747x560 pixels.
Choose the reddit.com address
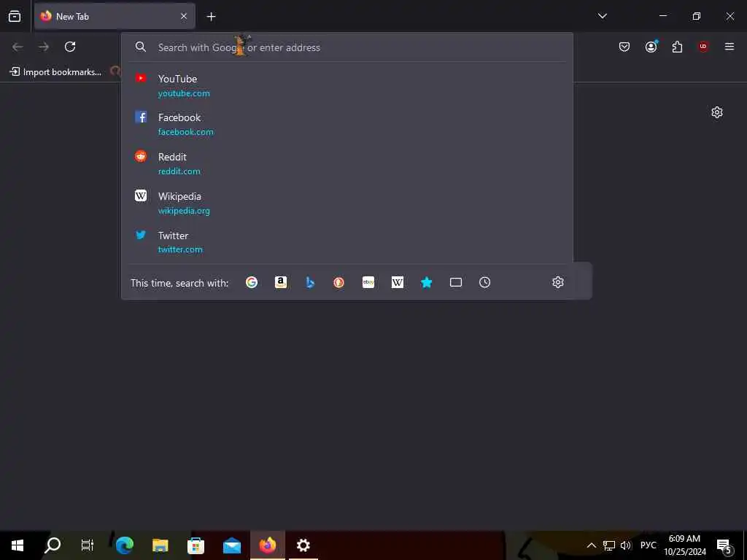pyautogui.click(x=179, y=171)
